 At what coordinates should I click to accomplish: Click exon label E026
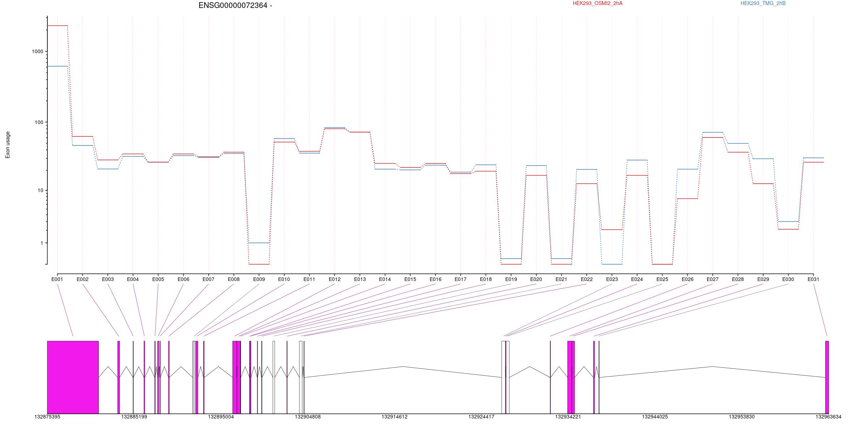[688, 279]
